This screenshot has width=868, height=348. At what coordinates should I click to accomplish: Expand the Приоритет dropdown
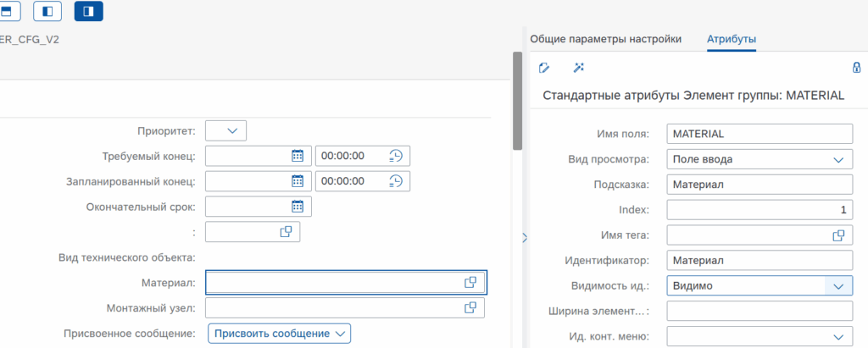coord(225,130)
